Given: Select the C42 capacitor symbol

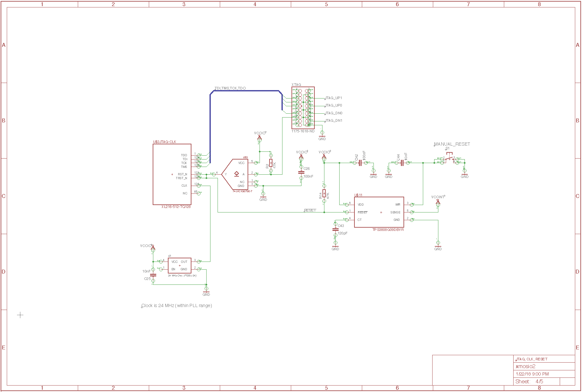Looking at the screenshot, I should click(x=360, y=163).
